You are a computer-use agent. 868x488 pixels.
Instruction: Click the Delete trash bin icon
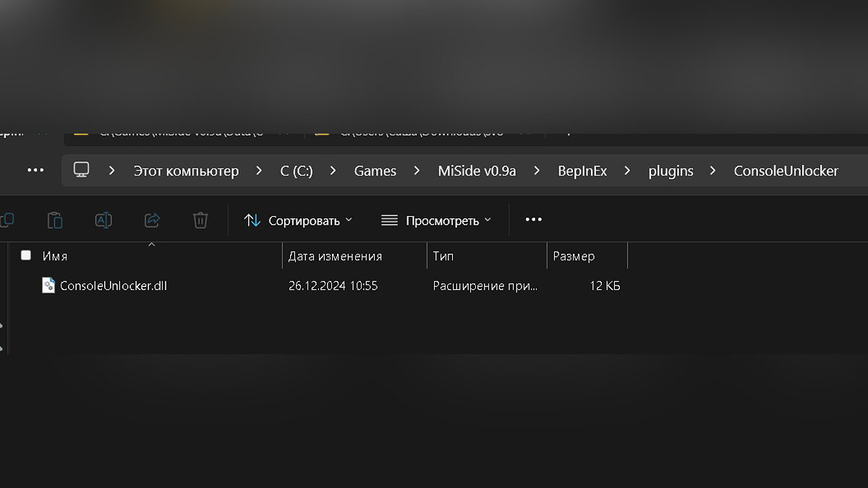[200, 220]
